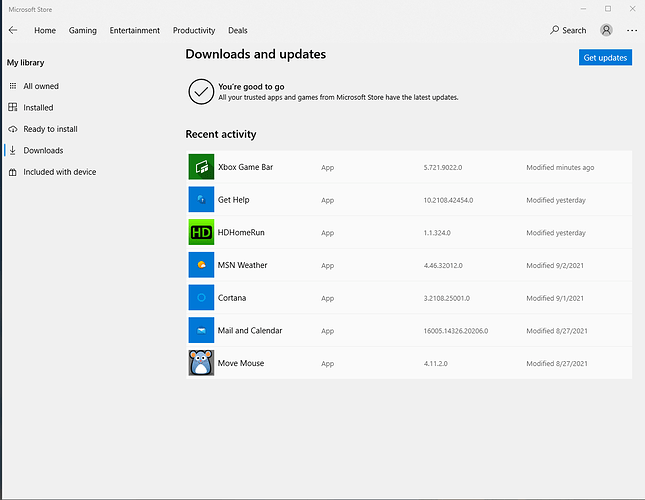Select the Move Mouse app icon
The height and width of the screenshot is (500, 645).
(x=202, y=363)
